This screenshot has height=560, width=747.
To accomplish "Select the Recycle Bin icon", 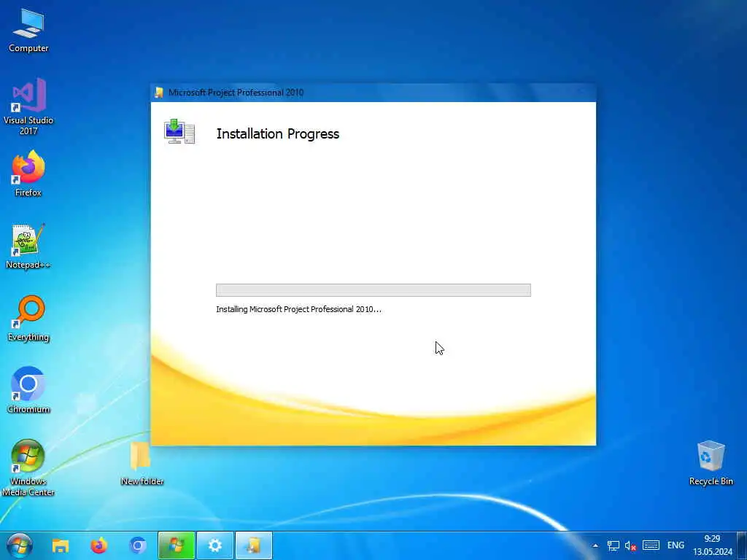I will 711,463.
